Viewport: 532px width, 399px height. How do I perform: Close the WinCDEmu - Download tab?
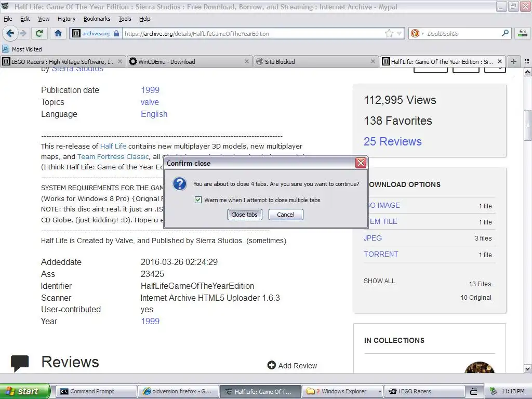coord(247,61)
